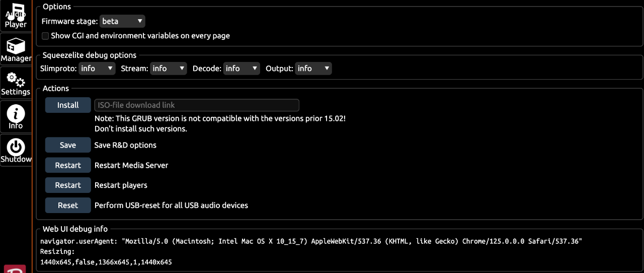
Task: Click Restart for players
Action: [x=68, y=185]
